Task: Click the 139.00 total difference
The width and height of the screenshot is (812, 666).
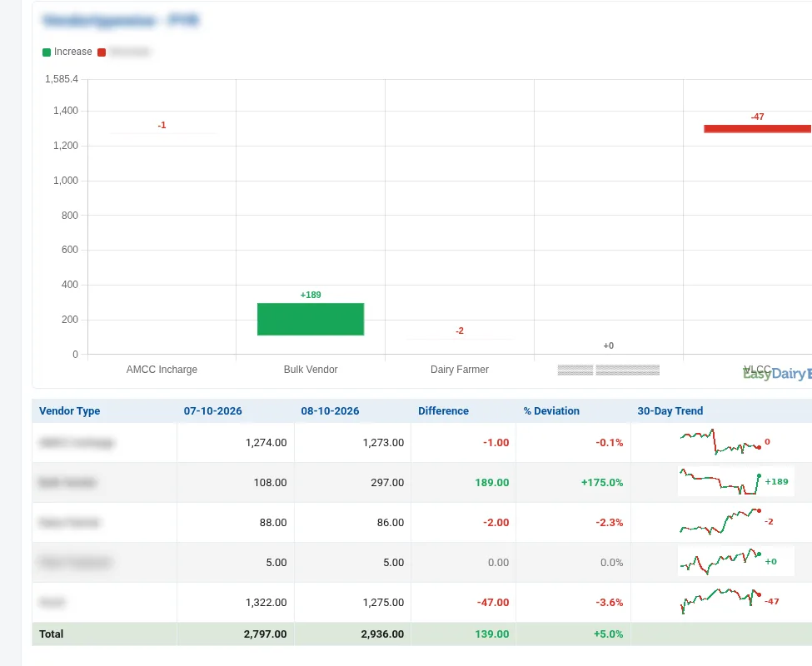Action: pyautogui.click(x=492, y=634)
